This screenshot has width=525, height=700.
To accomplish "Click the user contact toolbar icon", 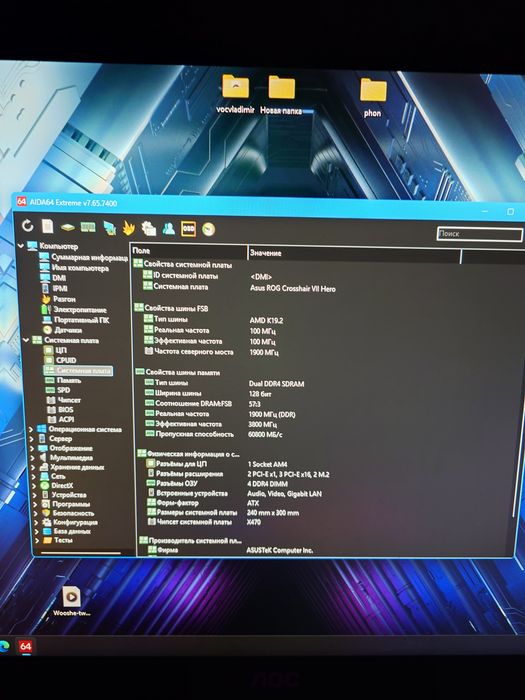I will pyautogui.click(x=168, y=229).
